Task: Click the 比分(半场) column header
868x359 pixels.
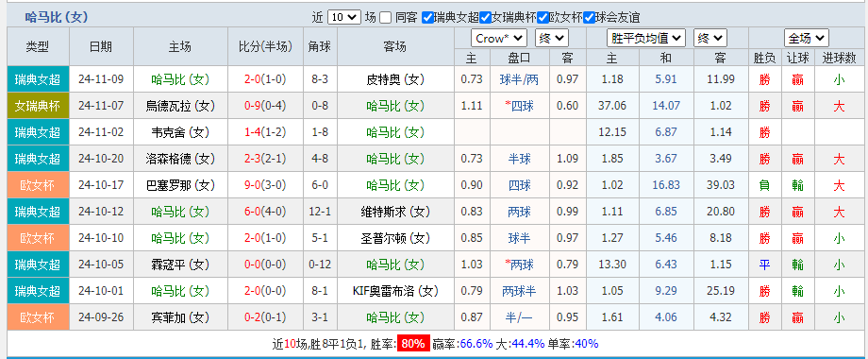Action: click(x=265, y=46)
